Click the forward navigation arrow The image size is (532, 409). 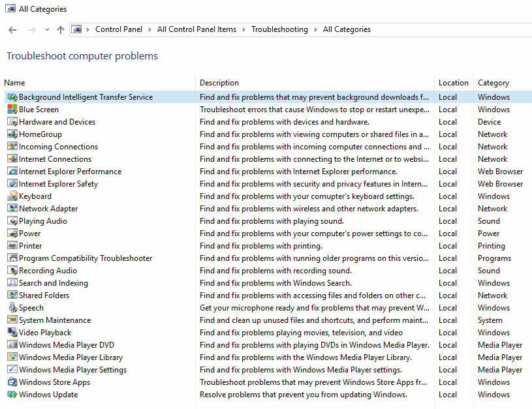(x=31, y=30)
